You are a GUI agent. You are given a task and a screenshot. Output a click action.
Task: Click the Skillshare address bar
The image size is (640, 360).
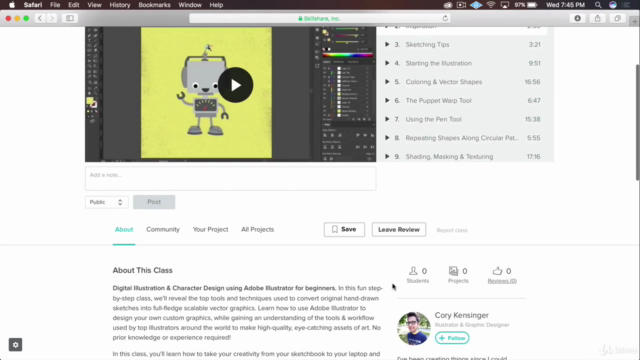coord(319,18)
